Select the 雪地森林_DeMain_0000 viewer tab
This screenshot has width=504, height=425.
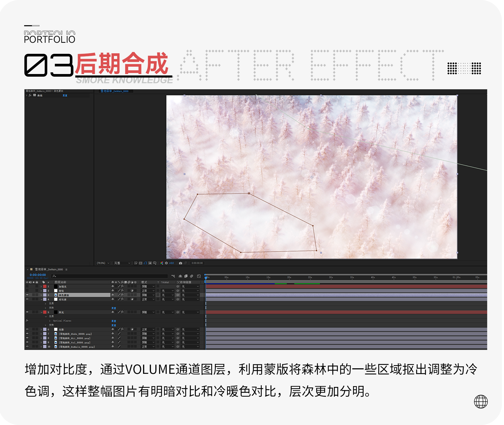[x=114, y=91]
